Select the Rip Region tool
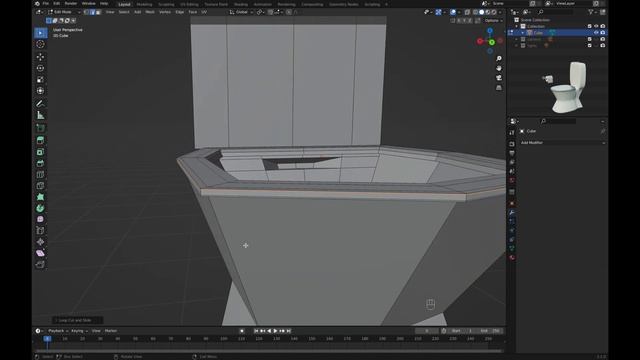Viewport: 640px width, 360px height. tap(40, 264)
